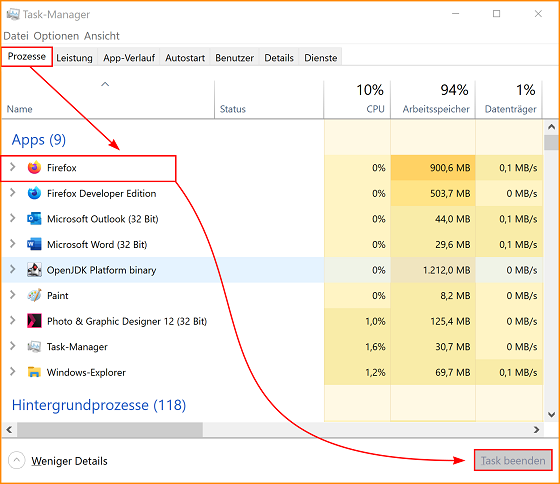
Task: Expand the OpenJDK Platform binary group
Action: (12, 269)
